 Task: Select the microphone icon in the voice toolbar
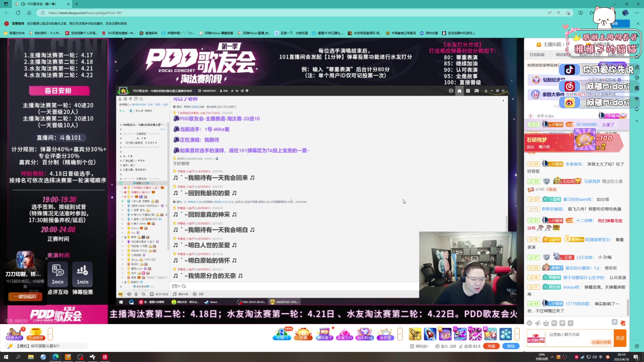tap(136, 294)
